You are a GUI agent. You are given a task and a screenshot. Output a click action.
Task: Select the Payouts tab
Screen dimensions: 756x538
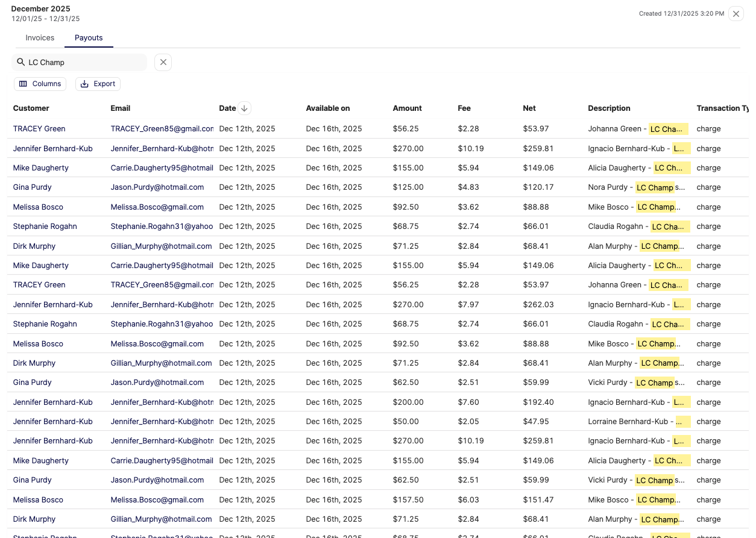tap(89, 38)
